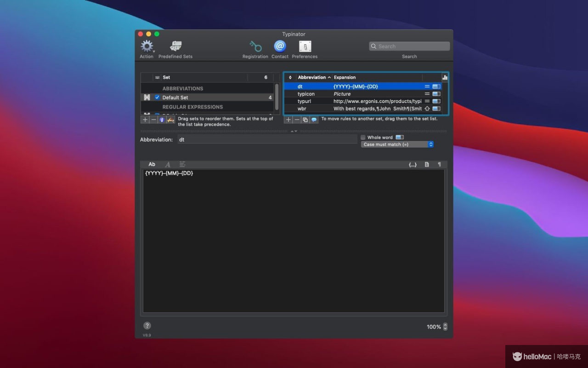Click the case-match icon in typurl row
Screen dimensions: 588x368
coord(427,101)
